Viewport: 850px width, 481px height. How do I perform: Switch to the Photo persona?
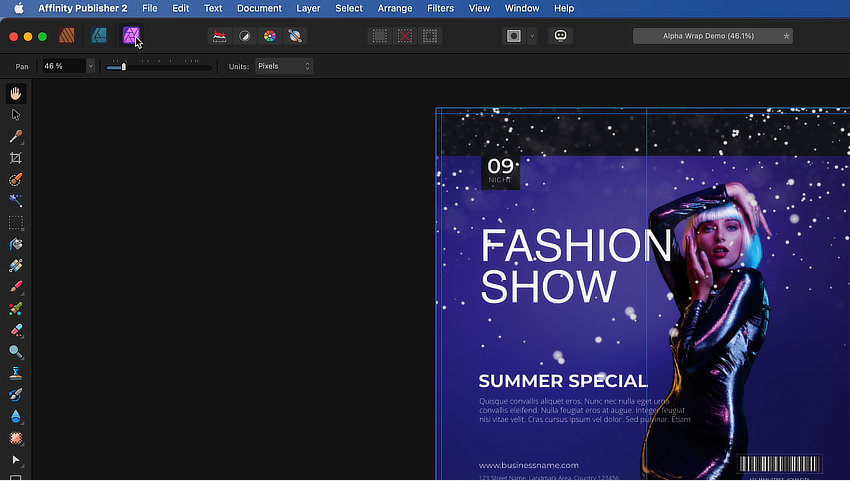pyautogui.click(x=131, y=36)
